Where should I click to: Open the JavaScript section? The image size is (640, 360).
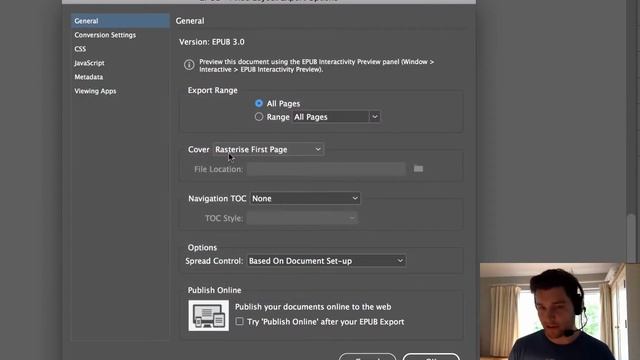tap(89, 63)
